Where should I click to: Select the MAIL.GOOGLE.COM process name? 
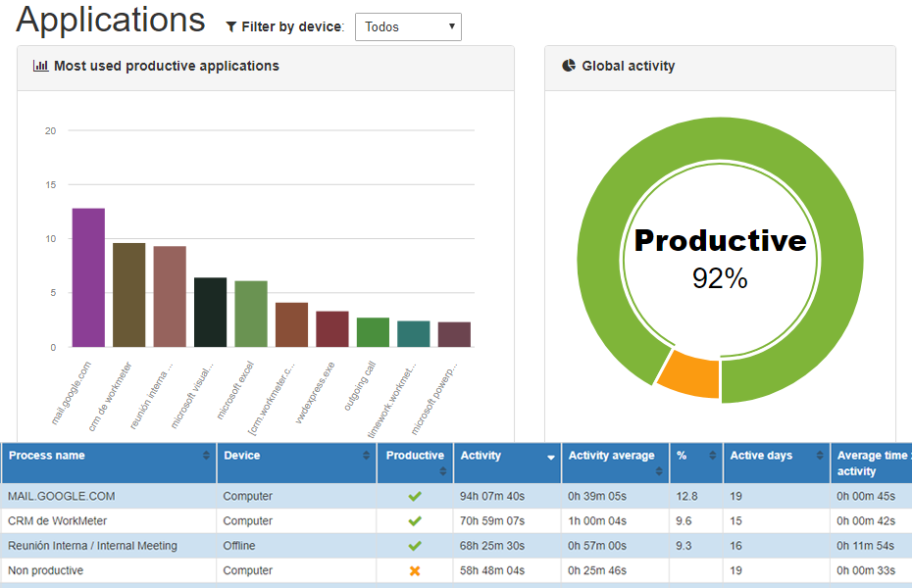coord(62,497)
